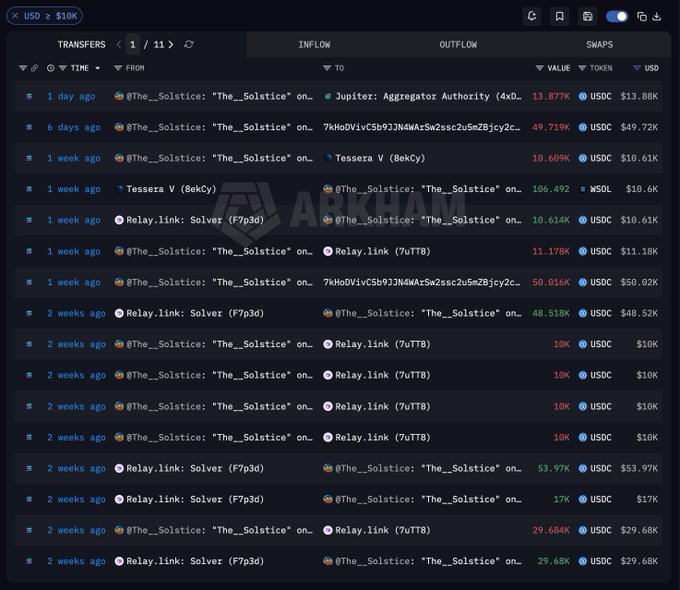Toggle the blue switch in the top toolbar
Screen dimensions: 680x590
pos(617,16)
